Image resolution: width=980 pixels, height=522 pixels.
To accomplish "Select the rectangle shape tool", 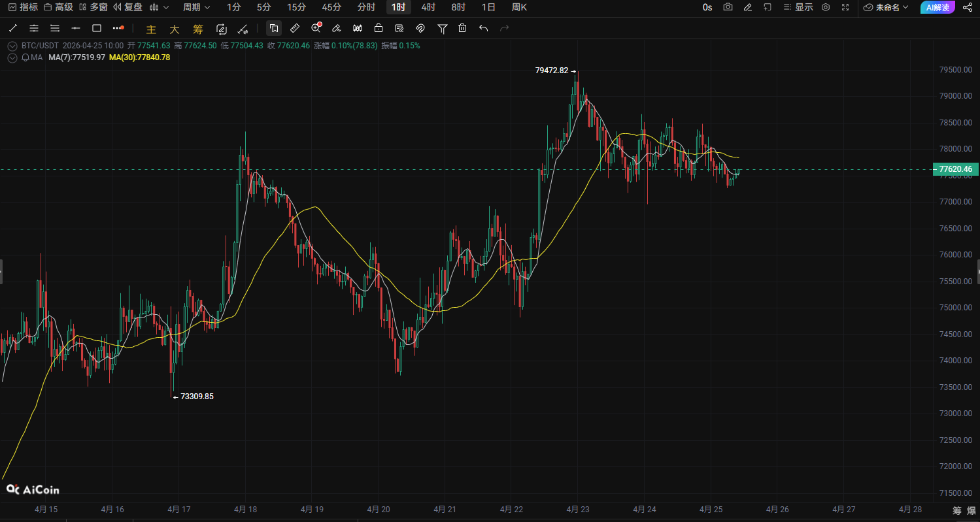I will [97, 28].
